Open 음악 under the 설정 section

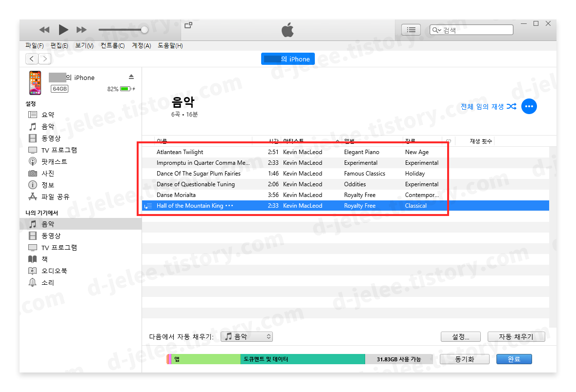tap(48, 126)
